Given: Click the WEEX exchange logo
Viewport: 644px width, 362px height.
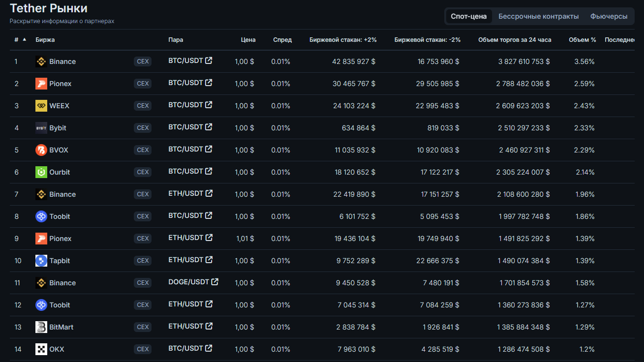Looking at the screenshot, I should (x=41, y=106).
